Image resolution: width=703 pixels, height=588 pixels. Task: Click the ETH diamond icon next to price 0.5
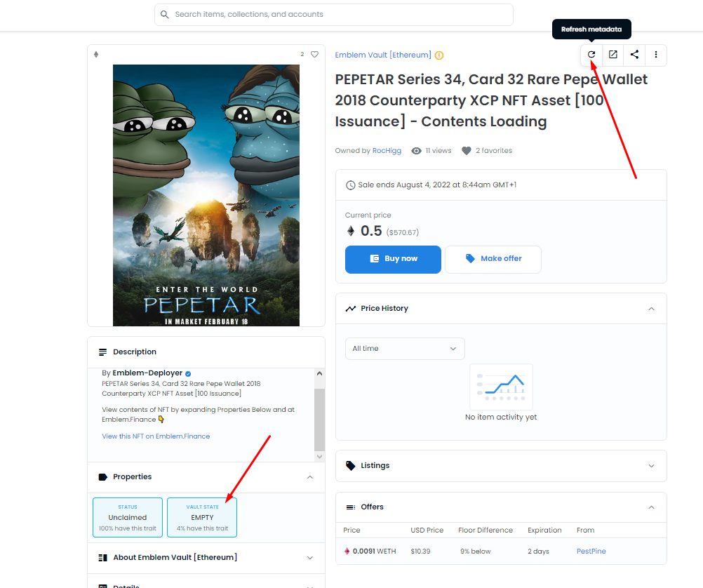click(351, 231)
